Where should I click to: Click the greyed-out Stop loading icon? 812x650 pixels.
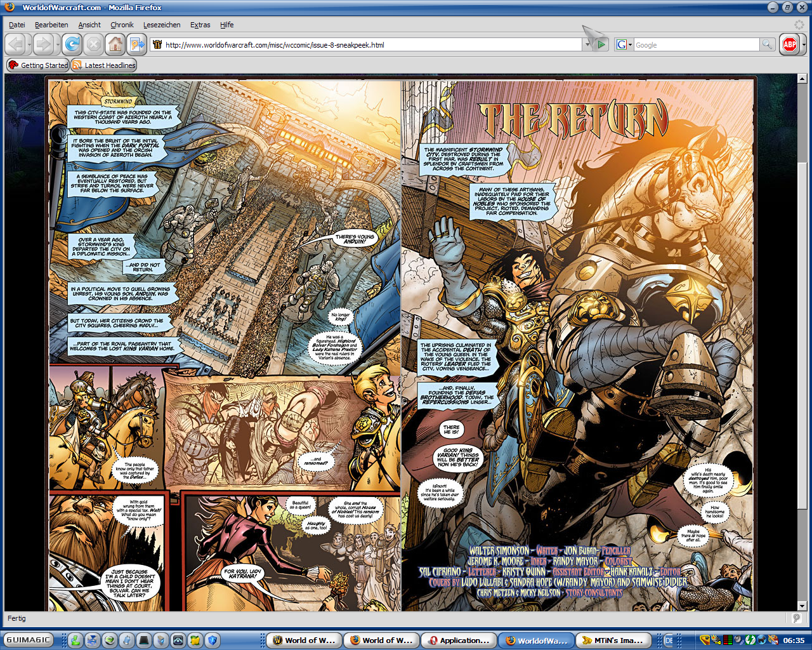pos(93,44)
